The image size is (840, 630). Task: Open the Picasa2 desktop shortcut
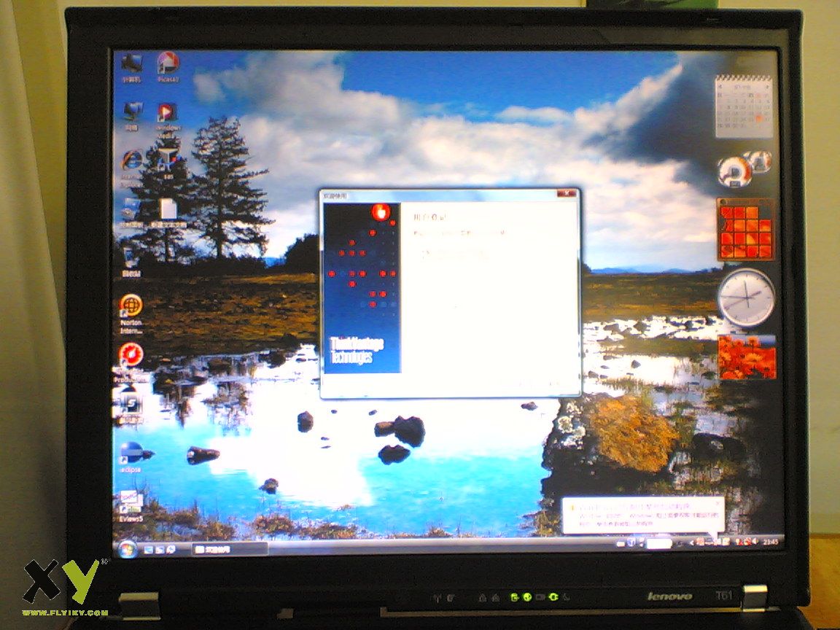point(168,66)
